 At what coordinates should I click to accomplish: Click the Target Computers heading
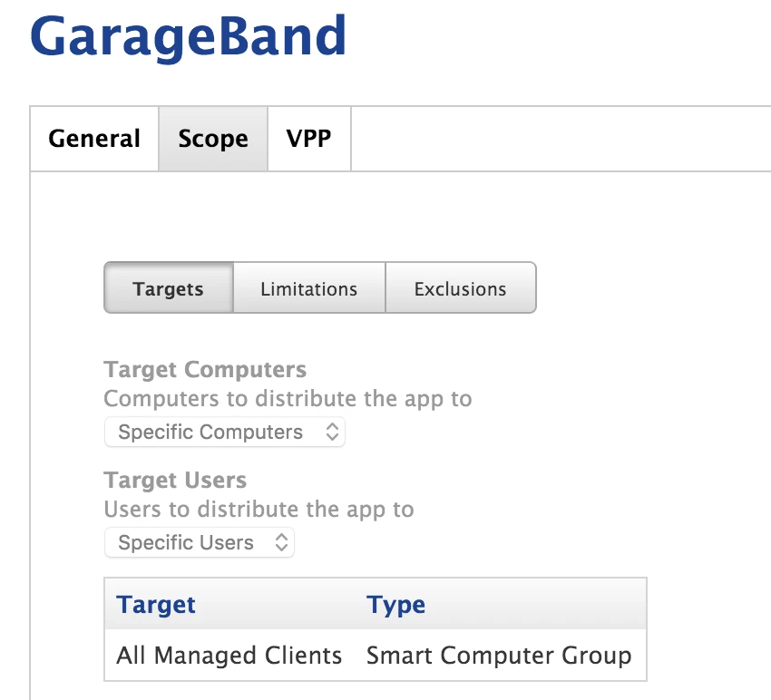point(205,370)
